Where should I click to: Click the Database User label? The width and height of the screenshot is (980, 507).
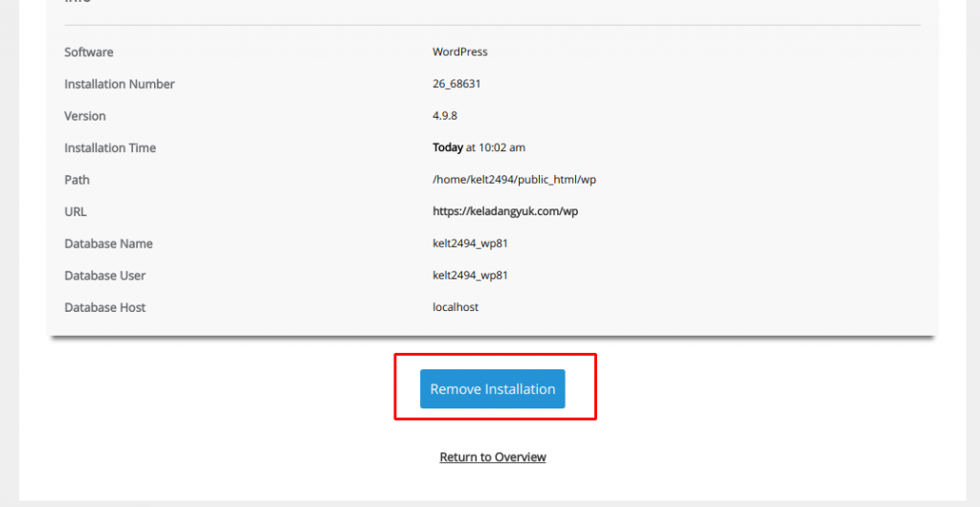click(x=105, y=276)
